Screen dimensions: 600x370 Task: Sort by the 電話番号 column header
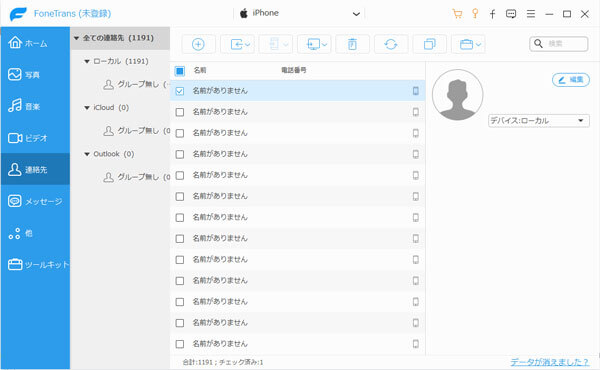293,70
